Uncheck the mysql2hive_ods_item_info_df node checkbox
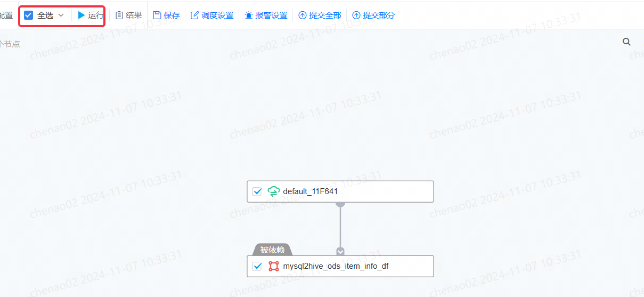Screen dimensions: 644x297 tap(257, 266)
